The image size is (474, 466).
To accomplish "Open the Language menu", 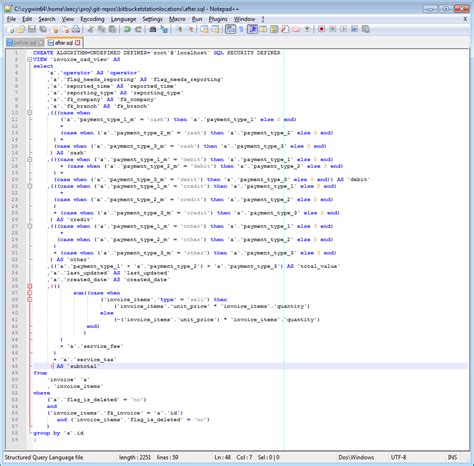I will (x=123, y=19).
